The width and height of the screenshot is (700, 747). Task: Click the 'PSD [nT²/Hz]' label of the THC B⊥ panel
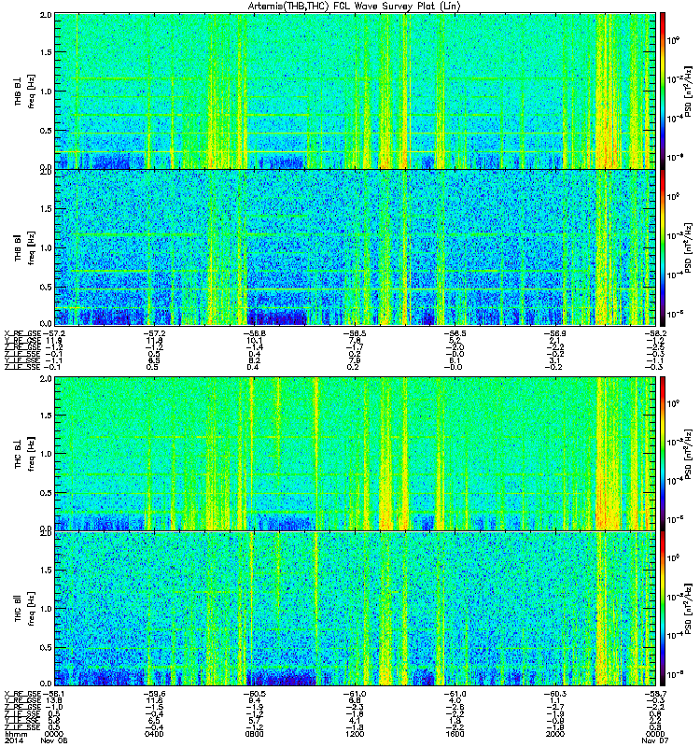(x=688, y=454)
